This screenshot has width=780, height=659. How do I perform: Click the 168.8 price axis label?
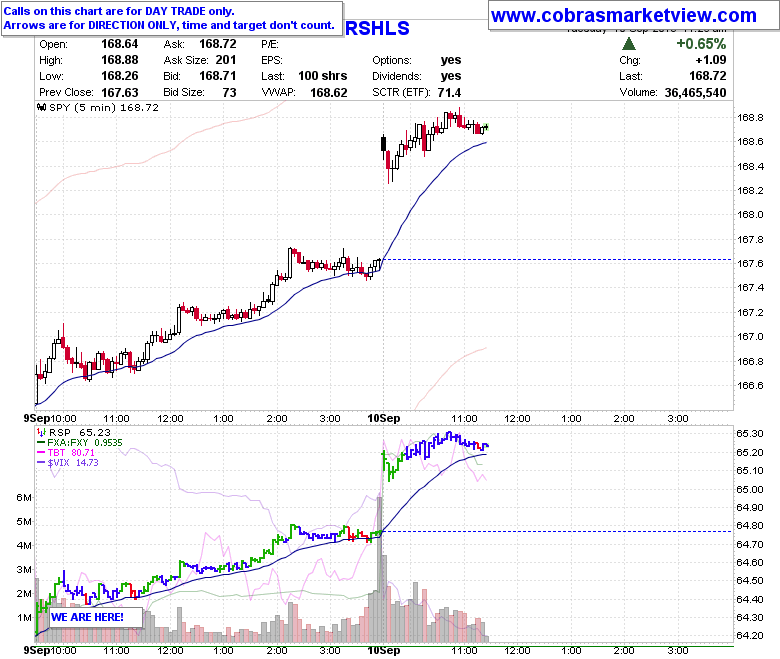tap(750, 117)
